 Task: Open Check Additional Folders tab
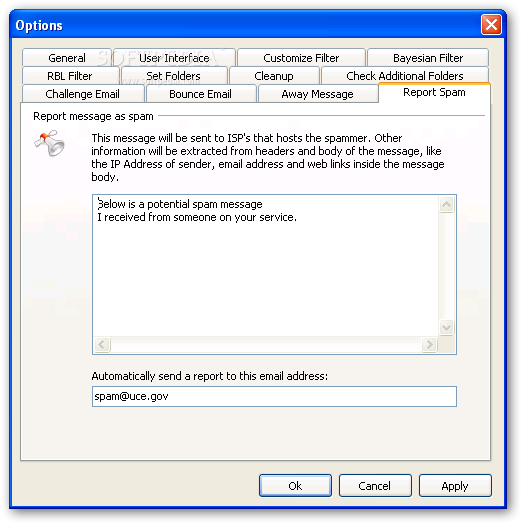[x=405, y=76]
